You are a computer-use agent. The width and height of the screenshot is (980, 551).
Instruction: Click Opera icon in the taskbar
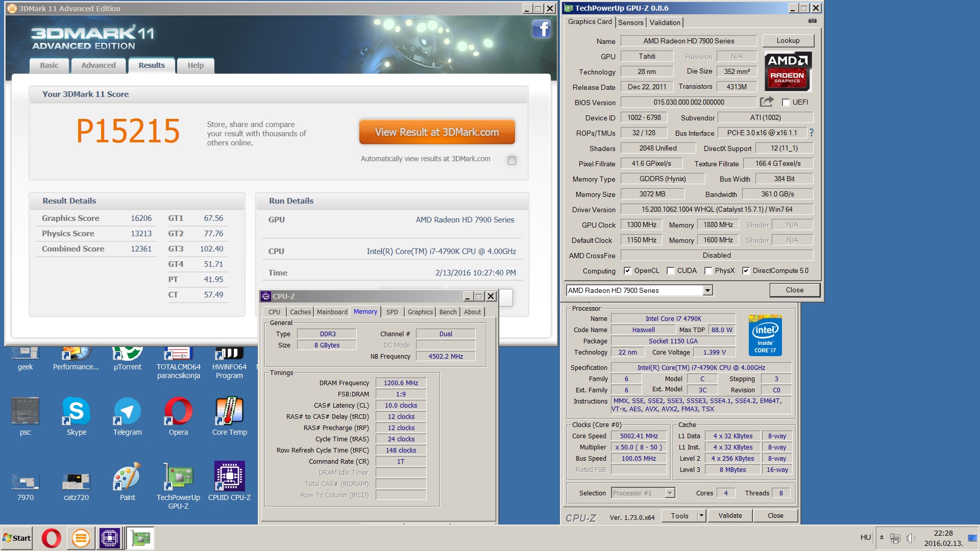coord(51,538)
